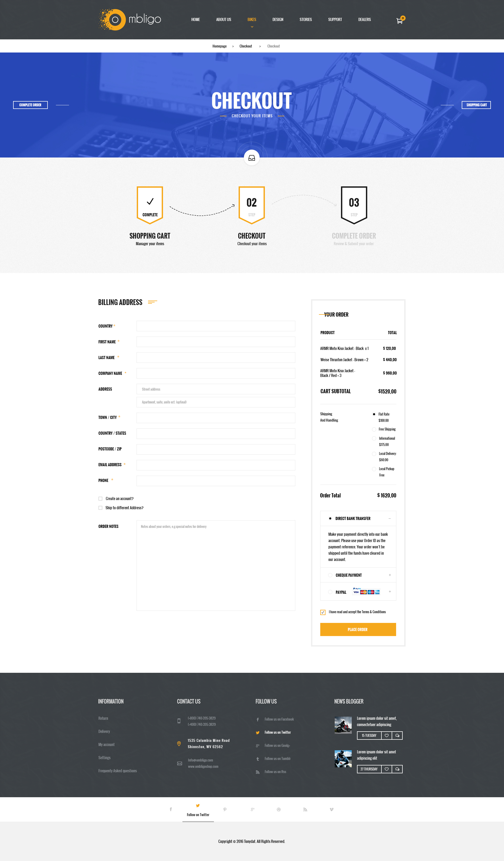Screen dimensions: 504x861
Task: Click the motorcycle thumbnail of first news post
Action: tap(343, 725)
